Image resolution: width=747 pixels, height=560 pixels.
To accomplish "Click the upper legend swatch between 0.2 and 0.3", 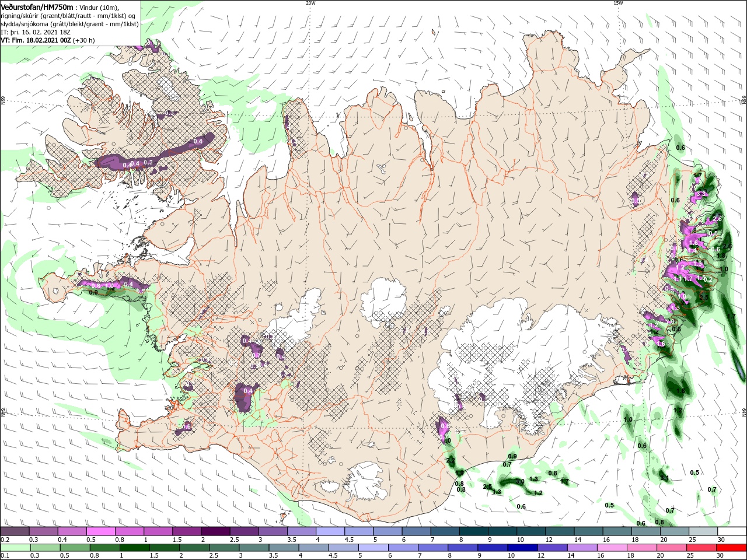I will point(15,531).
